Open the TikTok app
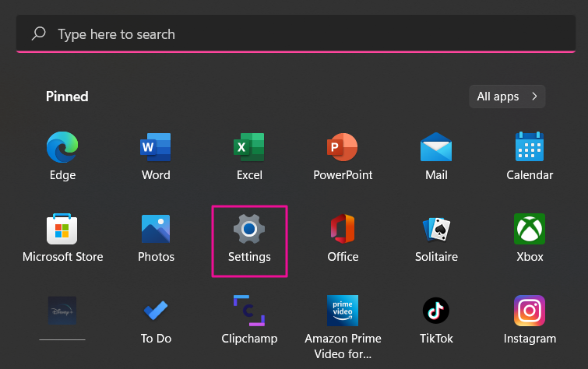 tap(436, 311)
